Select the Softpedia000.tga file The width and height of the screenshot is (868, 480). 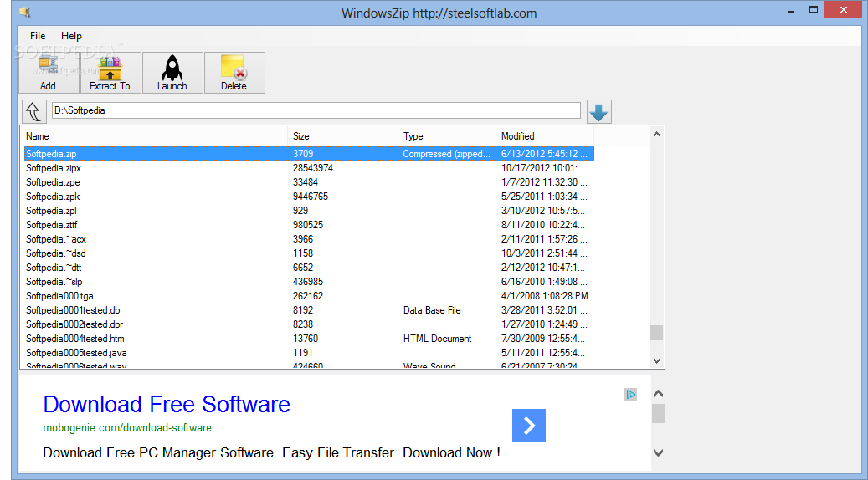point(59,296)
